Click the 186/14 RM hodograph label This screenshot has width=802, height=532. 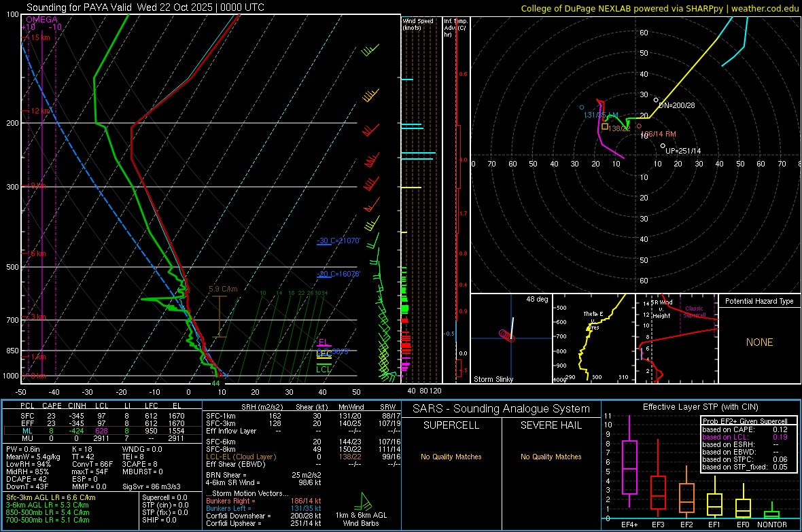tap(659, 134)
